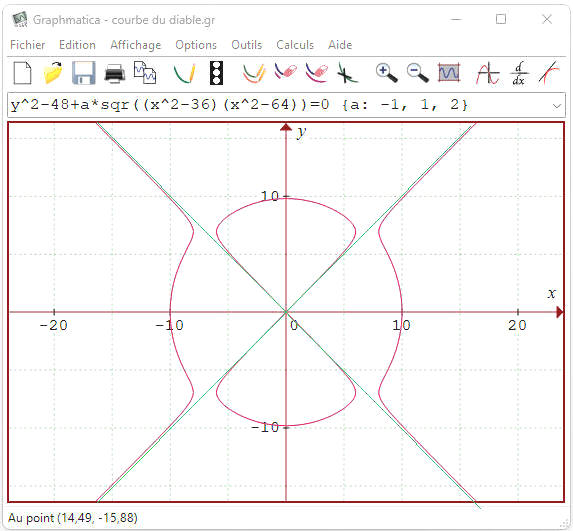The height and width of the screenshot is (531, 573).
Task: Open the Calculs menu
Action: coord(295,45)
